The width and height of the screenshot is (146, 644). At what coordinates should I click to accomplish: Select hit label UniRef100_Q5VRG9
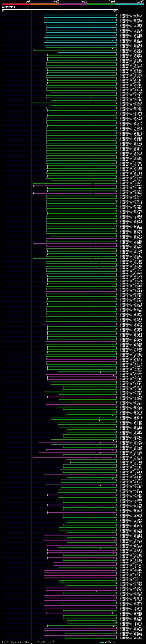click(131, 186)
